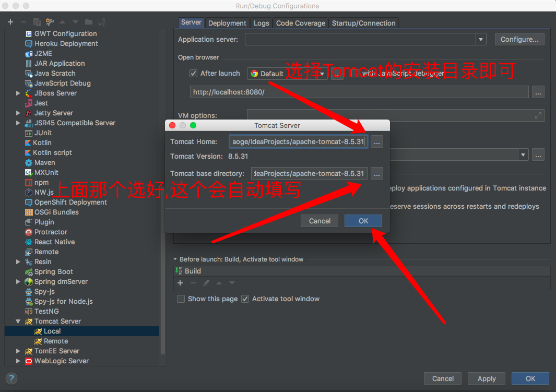
Task: Toggle the Activate tool window checkbox
Action: tap(245, 299)
